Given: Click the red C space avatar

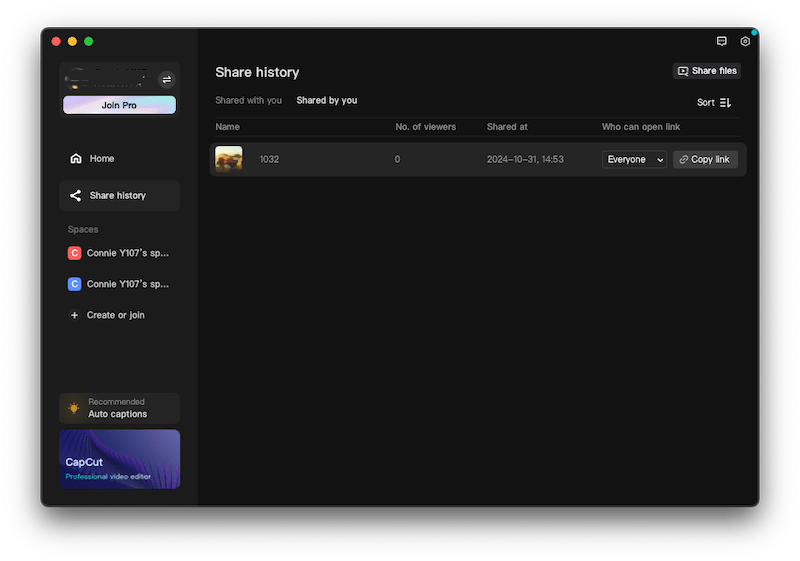Looking at the screenshot, I should pos(74,254).
